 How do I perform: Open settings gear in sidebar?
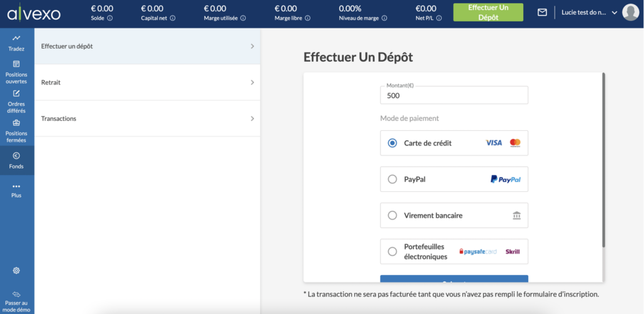pos(16,271)
